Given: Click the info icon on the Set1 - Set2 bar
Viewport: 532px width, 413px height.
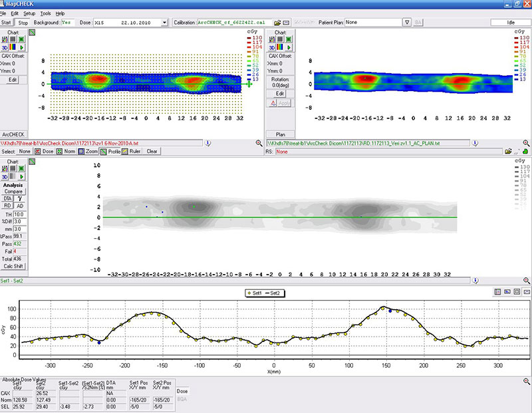Looking at the screenshot, I should point(475,281).
